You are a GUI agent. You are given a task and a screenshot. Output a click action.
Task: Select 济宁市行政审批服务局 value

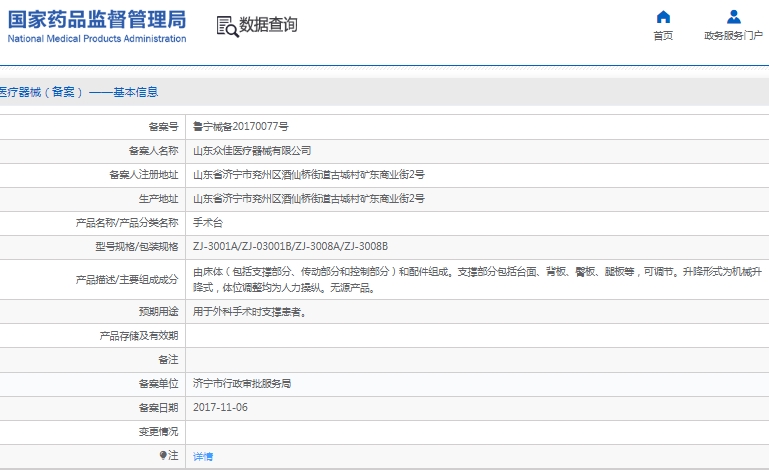242,384
